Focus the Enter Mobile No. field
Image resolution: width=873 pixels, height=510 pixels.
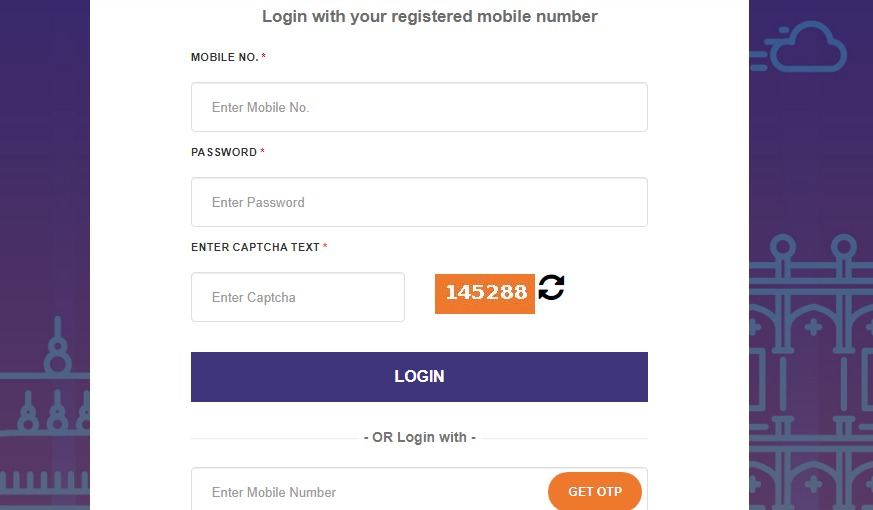pyautogui.click(x=419, y=107)
